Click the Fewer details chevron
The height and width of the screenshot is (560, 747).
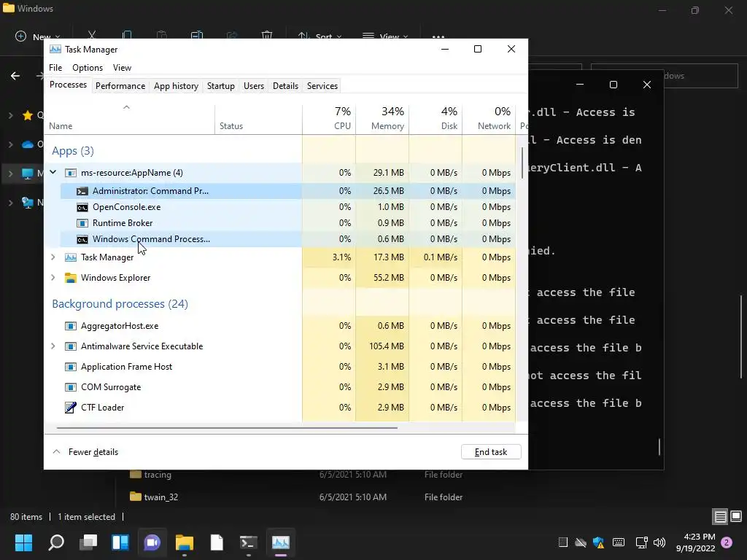56,451
